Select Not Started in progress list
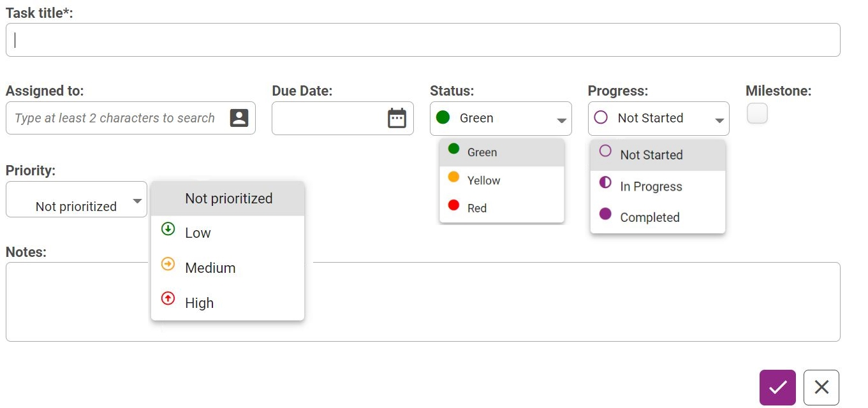 651,155
